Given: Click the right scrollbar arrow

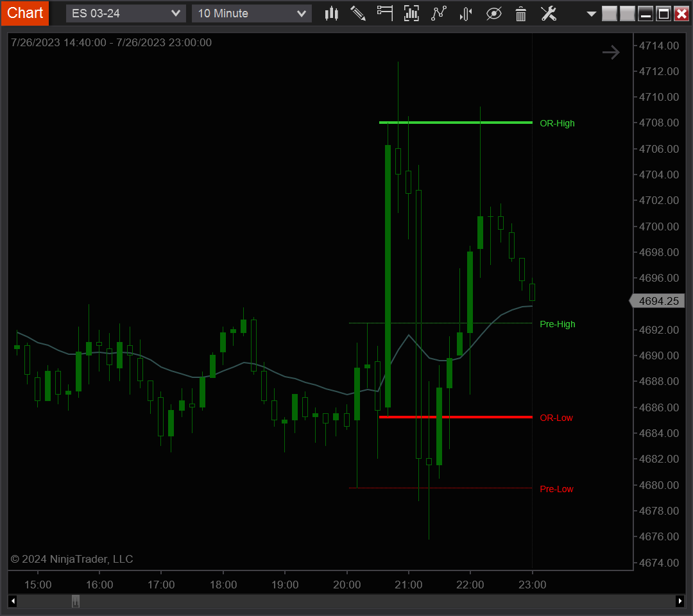Looking at the screenshot, I should tap(680, 601).
